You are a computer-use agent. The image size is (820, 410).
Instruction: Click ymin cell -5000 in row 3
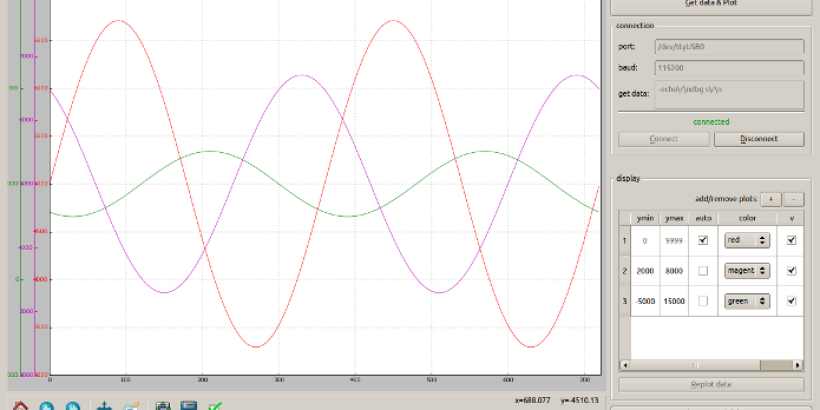click(645, 301)
